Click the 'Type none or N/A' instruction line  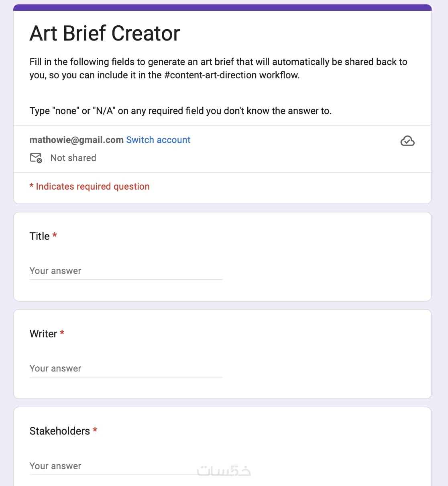pyautogui.click(x=180, y=111)
